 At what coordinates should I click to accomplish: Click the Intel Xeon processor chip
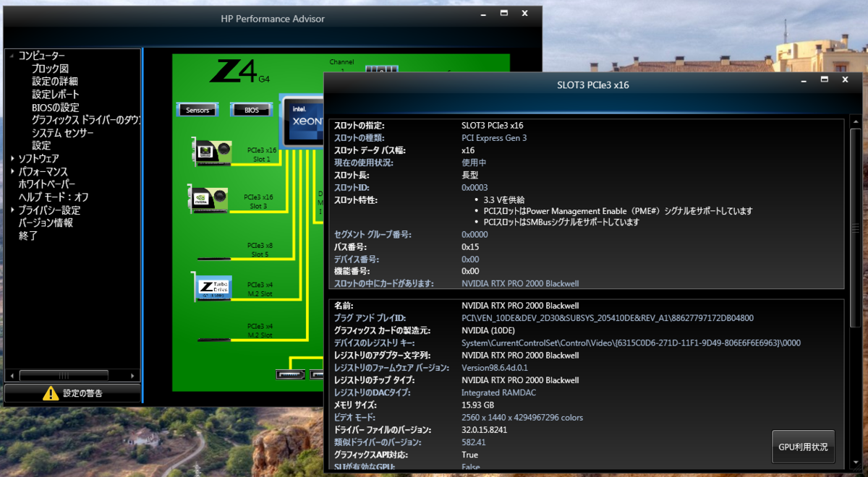302,121
